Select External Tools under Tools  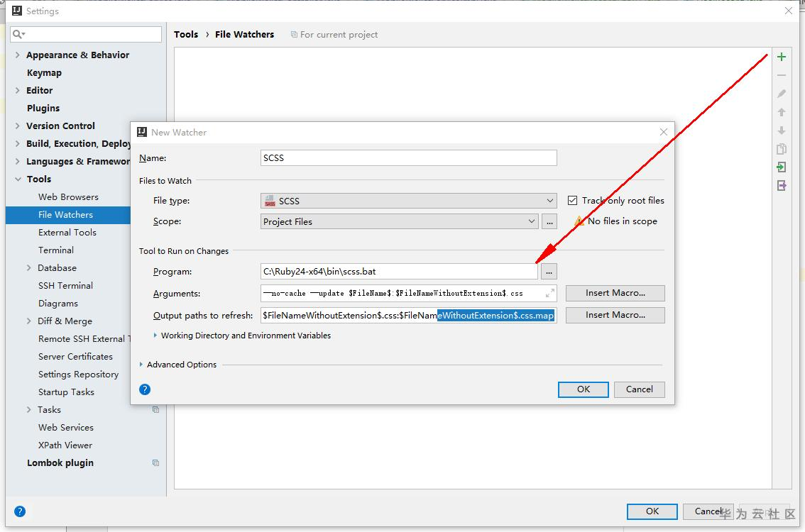67,233
